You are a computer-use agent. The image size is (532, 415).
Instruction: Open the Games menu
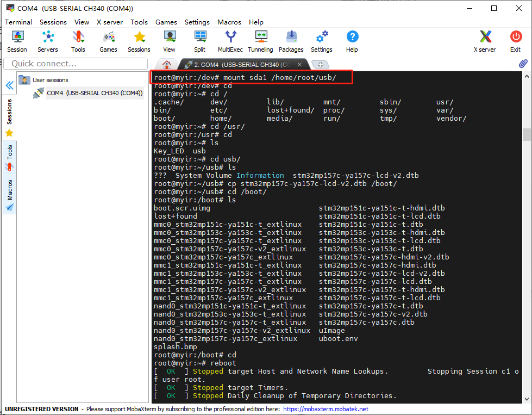(166, 22)
